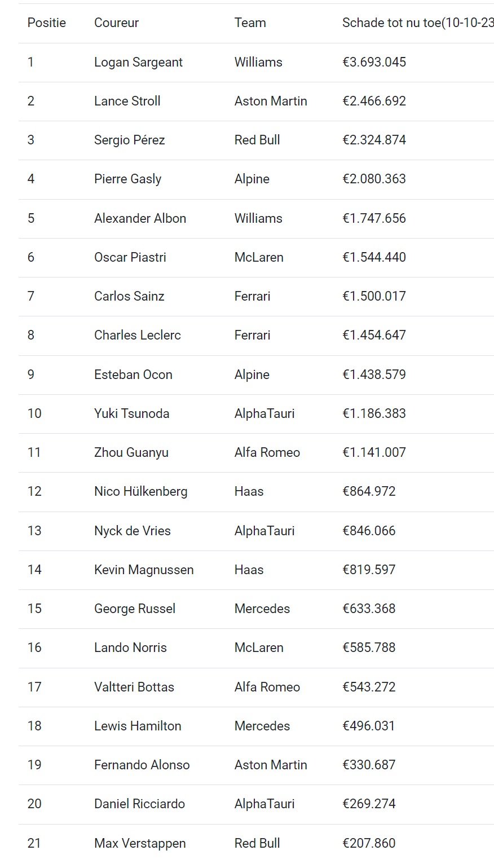Click Carlos Sainz's damage value €1.500.017
This screenshot has height=868, width=494.
(374, 296)
